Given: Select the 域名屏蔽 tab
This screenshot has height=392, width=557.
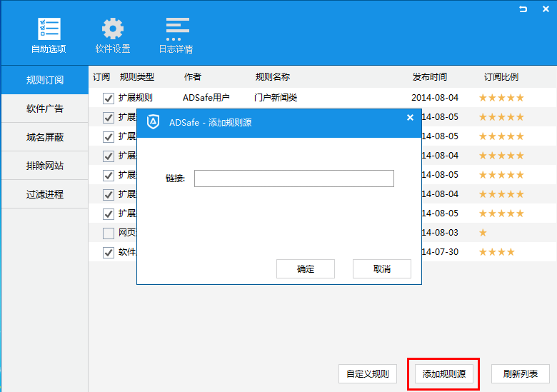Looking at the screenshot, I should [45, 137].
